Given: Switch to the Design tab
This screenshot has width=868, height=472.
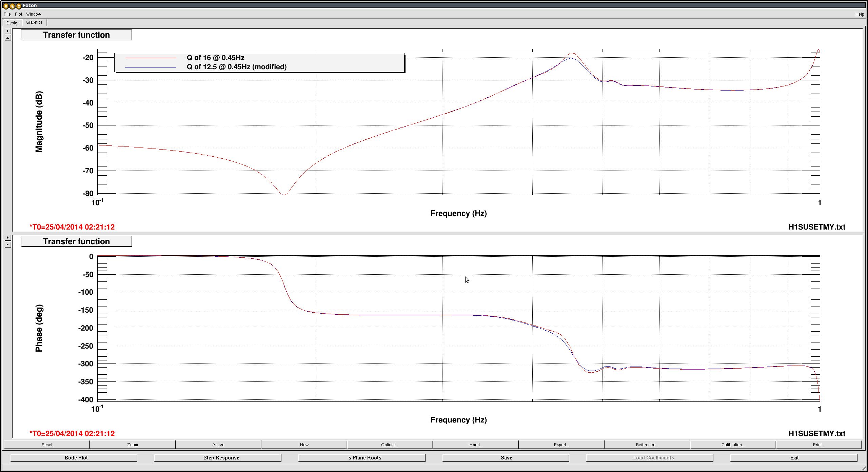Looking at the screenshot, I should coord(13,23).
